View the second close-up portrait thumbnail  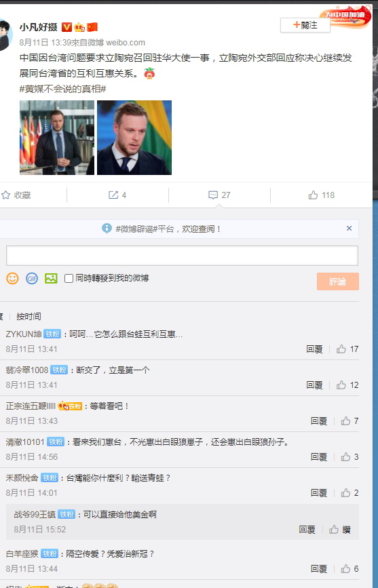pyautogui.click(x=134, y=138)
